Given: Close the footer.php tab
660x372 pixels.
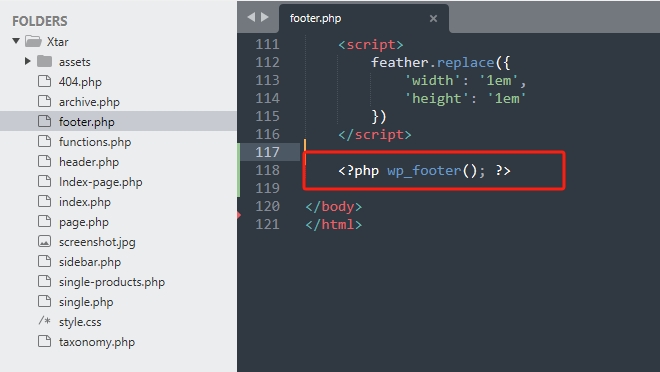Looking at the screenshot, I should 433,19.
